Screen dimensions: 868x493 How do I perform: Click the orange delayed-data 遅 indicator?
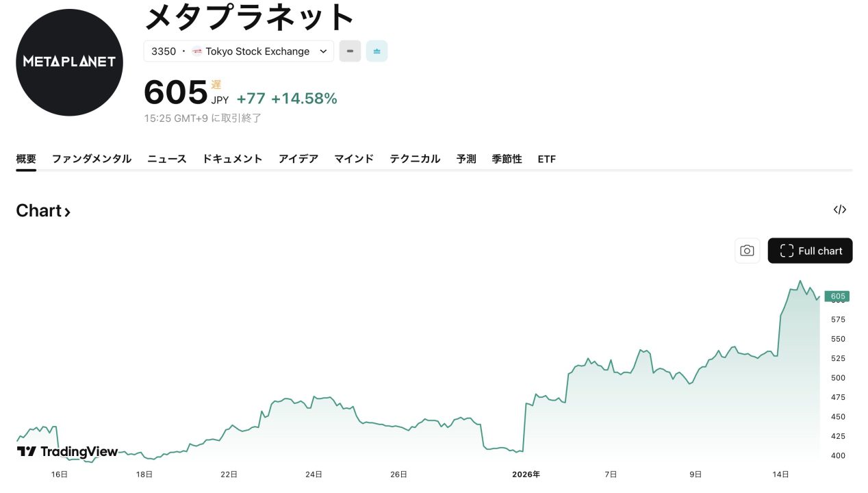(216, 85)
